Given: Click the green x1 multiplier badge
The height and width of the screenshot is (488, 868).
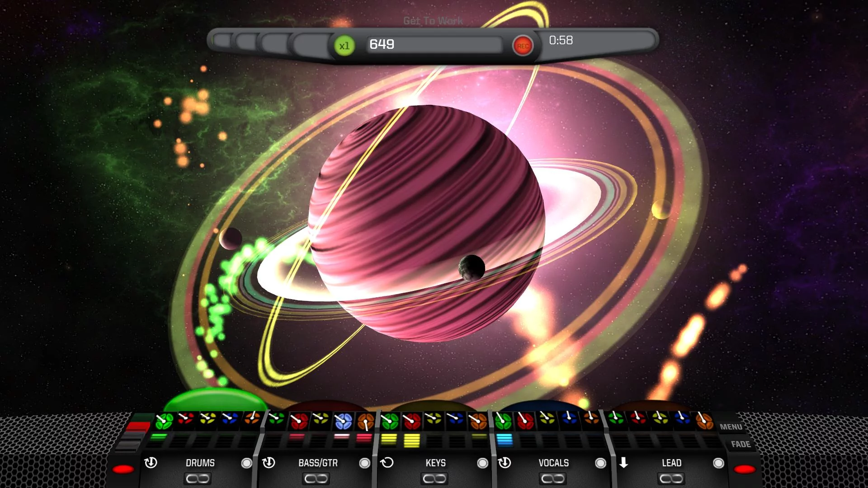Looking at the screenshot, I should pyautogui.click(x=344, y=46).
